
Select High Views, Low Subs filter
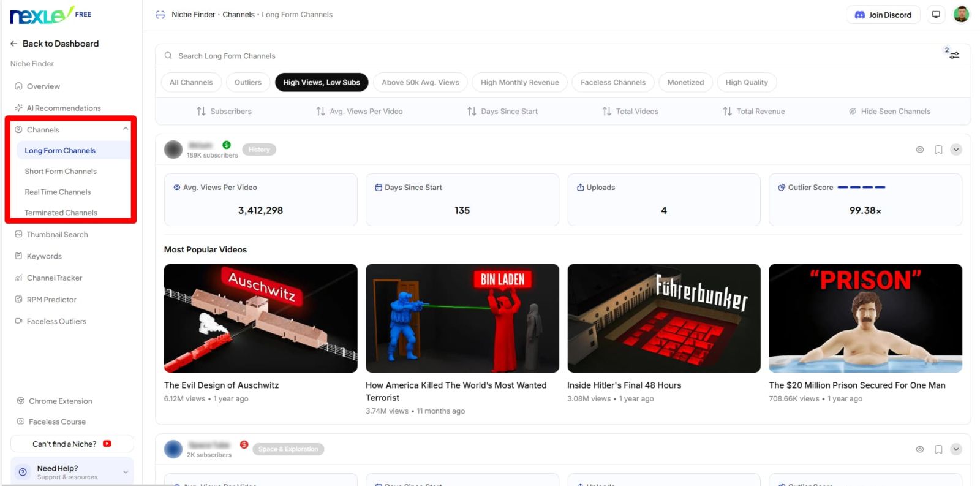[322, 82]
